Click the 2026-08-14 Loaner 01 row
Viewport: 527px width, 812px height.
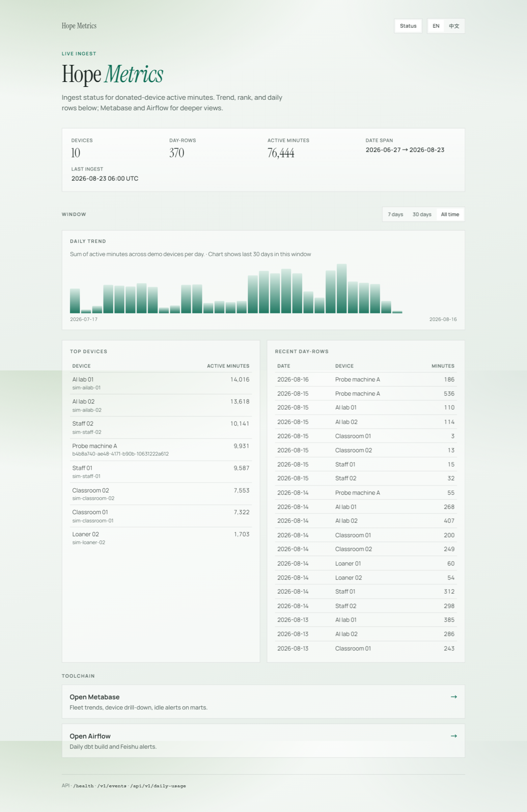[366, 563]
